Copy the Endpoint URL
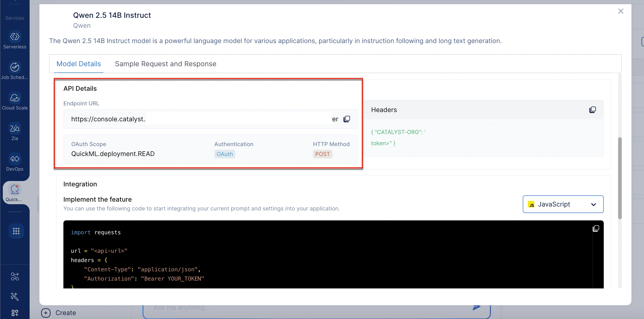 tap(347, 119)
